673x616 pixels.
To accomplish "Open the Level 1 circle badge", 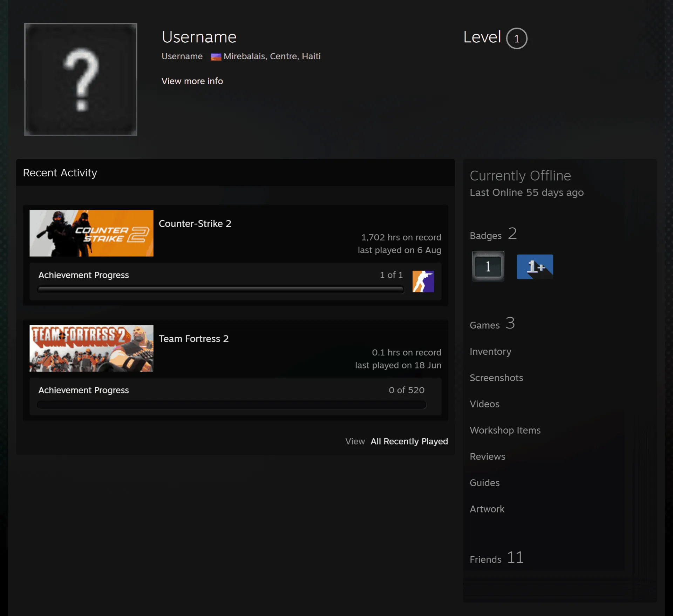I will point(516,38).
